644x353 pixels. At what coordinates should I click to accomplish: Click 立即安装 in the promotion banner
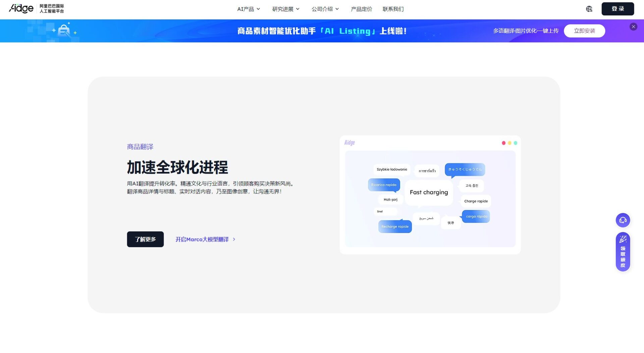(584, 31)
